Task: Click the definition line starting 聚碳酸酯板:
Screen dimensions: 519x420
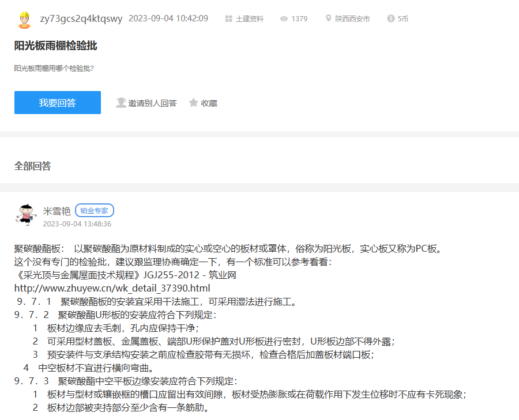Action: pyautogui.click(x=229, y=249)
